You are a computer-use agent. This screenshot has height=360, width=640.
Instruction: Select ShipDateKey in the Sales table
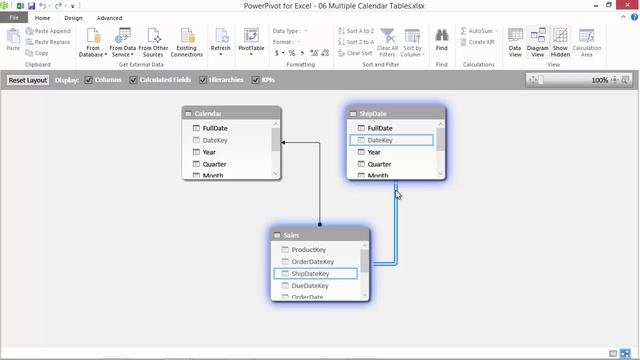click(x=316, y=273)
